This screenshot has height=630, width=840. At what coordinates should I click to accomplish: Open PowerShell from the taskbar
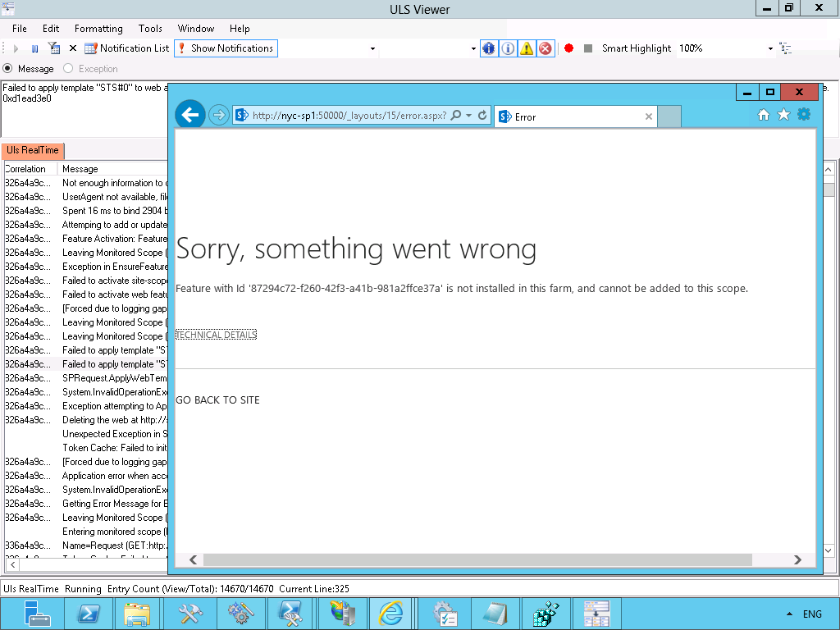tap(89, 614)
